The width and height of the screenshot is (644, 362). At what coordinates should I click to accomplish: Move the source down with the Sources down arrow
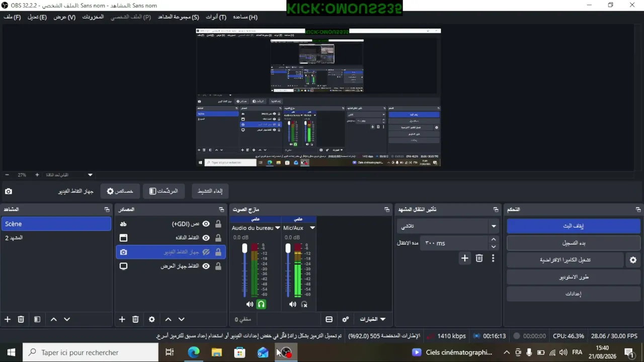pyautogui.click(x=182, y=319)
